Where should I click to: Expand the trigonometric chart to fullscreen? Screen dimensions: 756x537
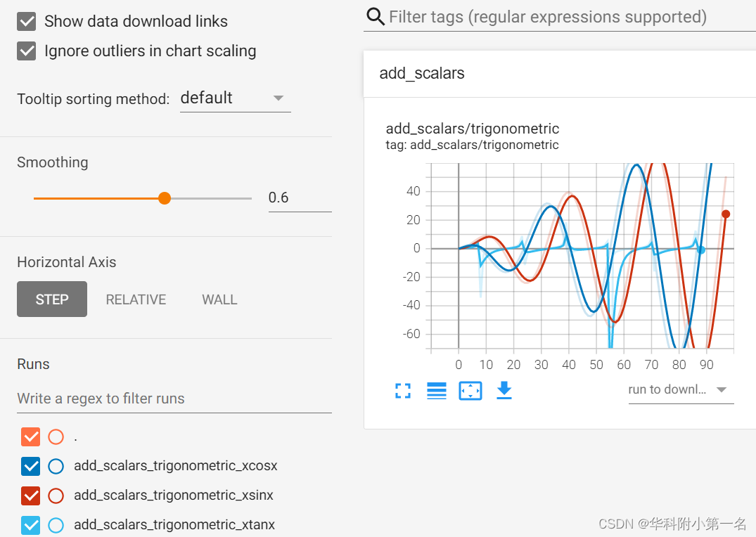click(403, 391)
